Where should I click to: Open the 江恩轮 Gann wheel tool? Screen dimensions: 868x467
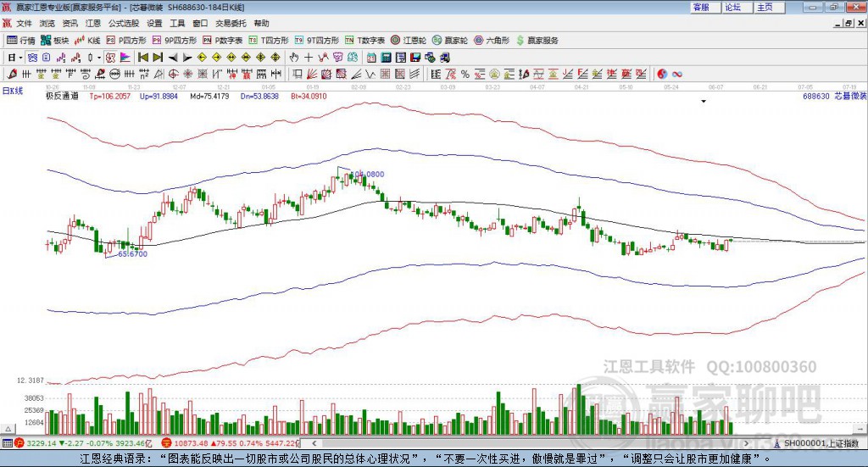(409, 40)
